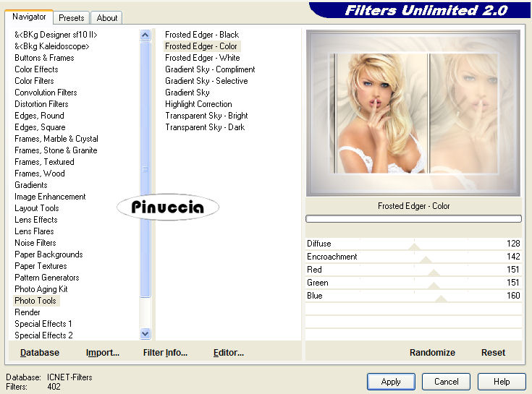Select Frames, Textured category
The image size is (532, 394).
point(44,162)
